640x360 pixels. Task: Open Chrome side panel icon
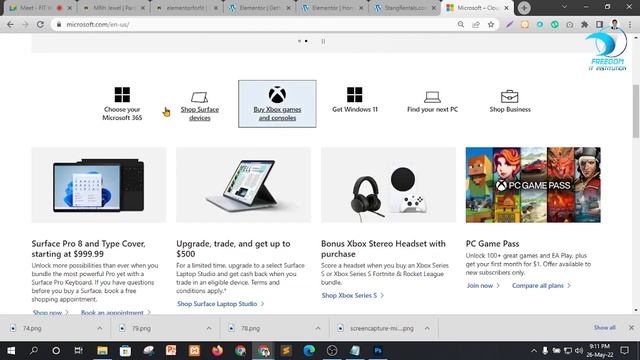[599, 24]
